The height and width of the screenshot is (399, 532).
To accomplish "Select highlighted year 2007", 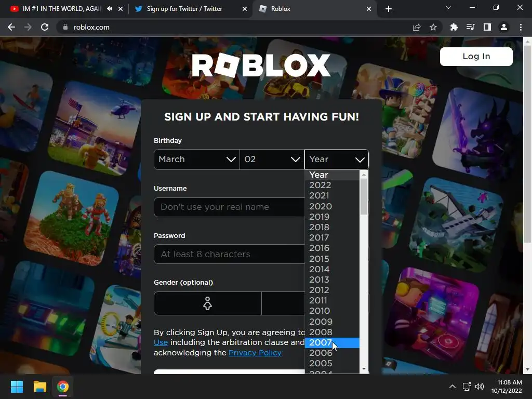I will [x=332, y=343].
